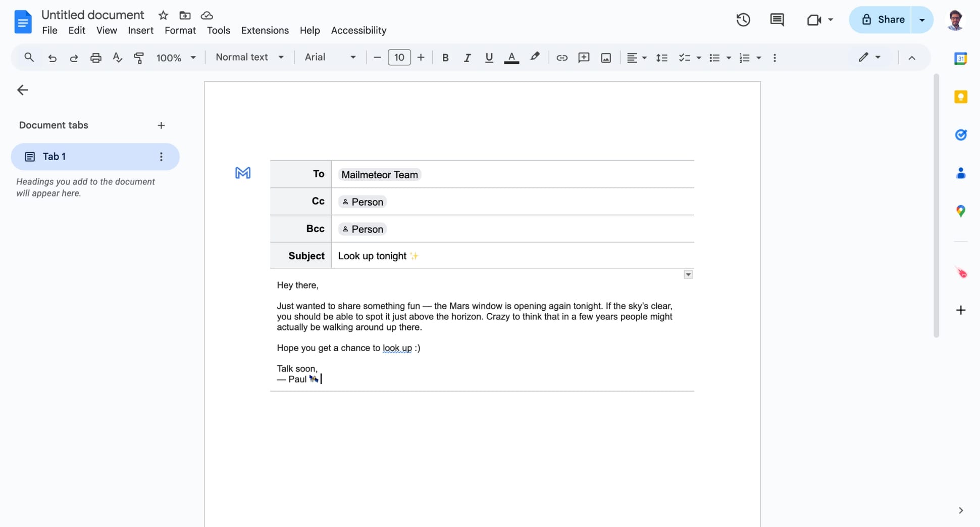Open Google Tasks in the side panel
This screenshot has height=527, width=980.
pyautogui.click(x=961, y=135)
